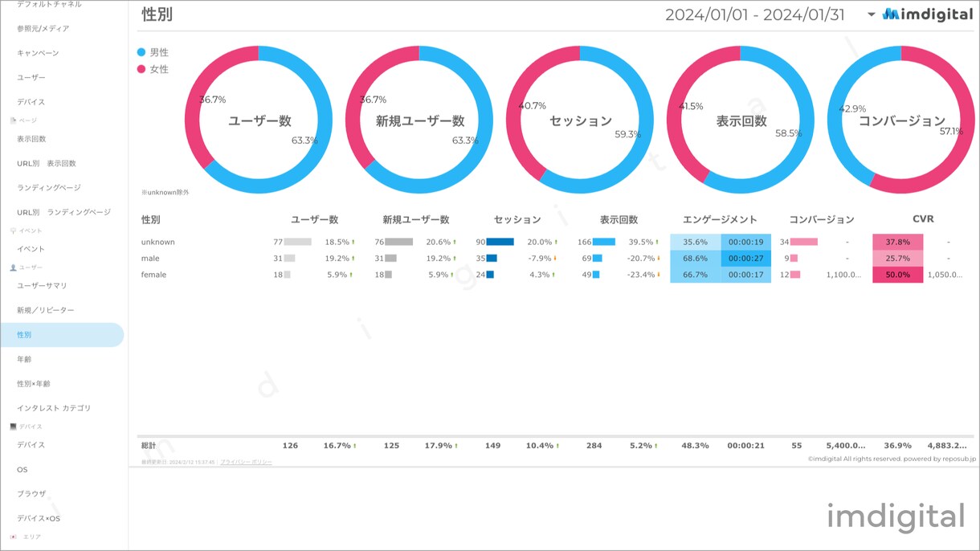Screen dimensions: 980x551
Task: Select the highlighted 性別 item in the sidebar
Action: 62,335
